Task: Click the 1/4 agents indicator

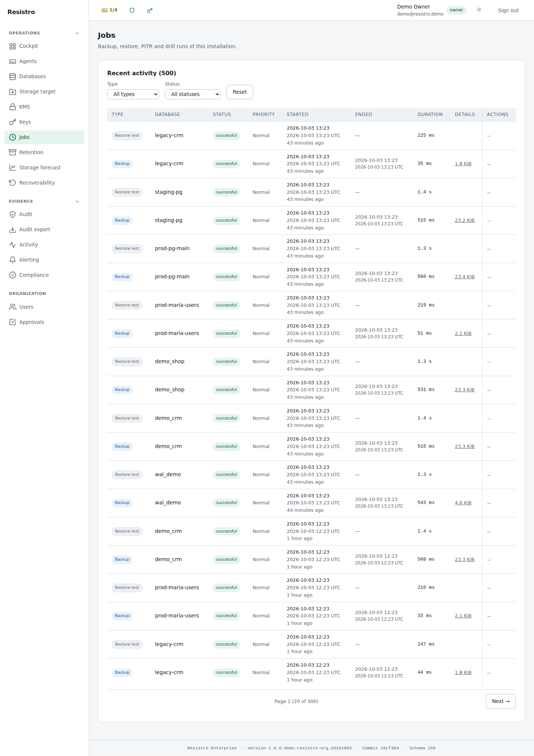Action: click(x=110, y=10)
